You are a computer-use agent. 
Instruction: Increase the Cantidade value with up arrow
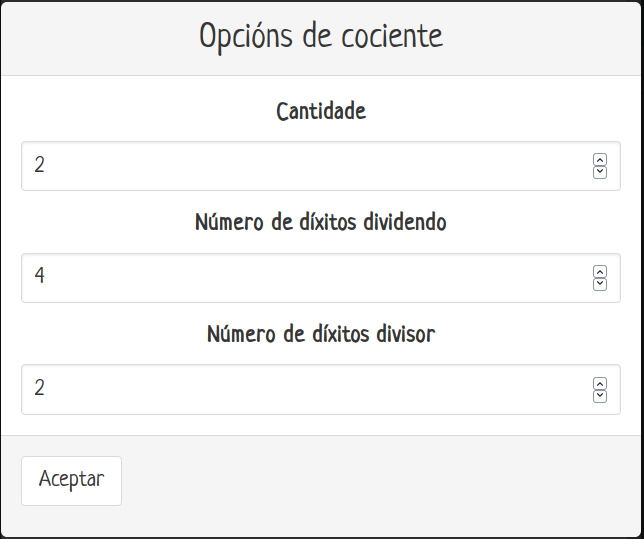tap(600, 160)
